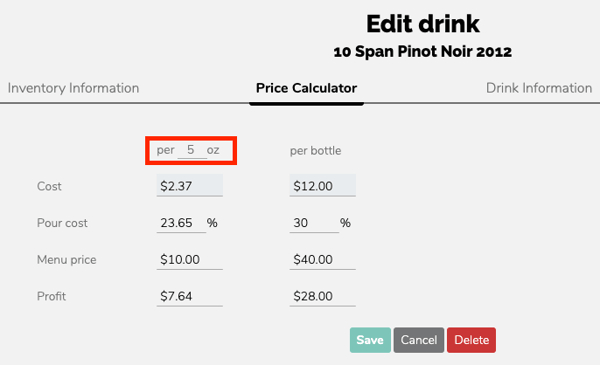600x365 pixels.
Task: Select the $28.00 bottle profit field
Action: click(322, 296)
